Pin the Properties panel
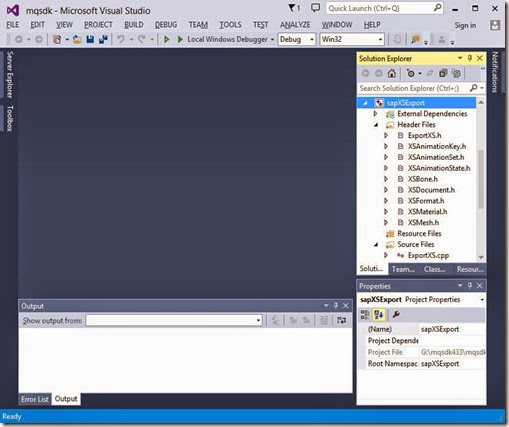This screenshot has width=509, height=427. point(470,286)
